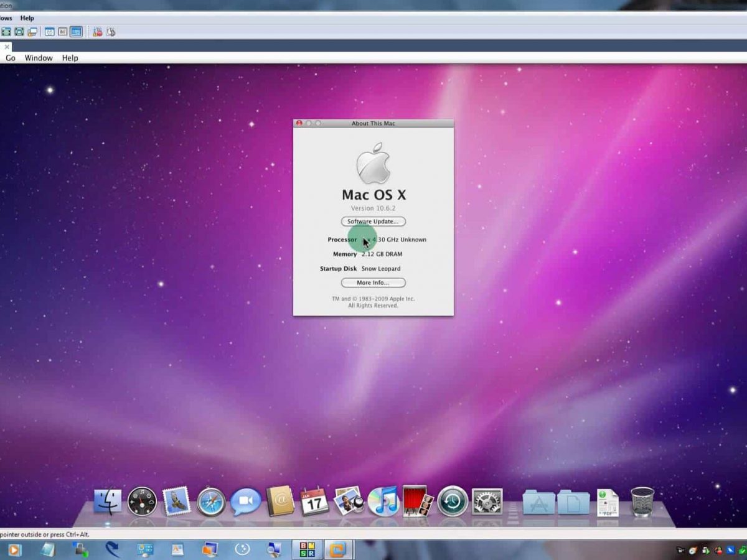Viewport: 747px width, 560px height.
Task: Click the quick switch windows toolbar icon
Action: coord(32,32)
